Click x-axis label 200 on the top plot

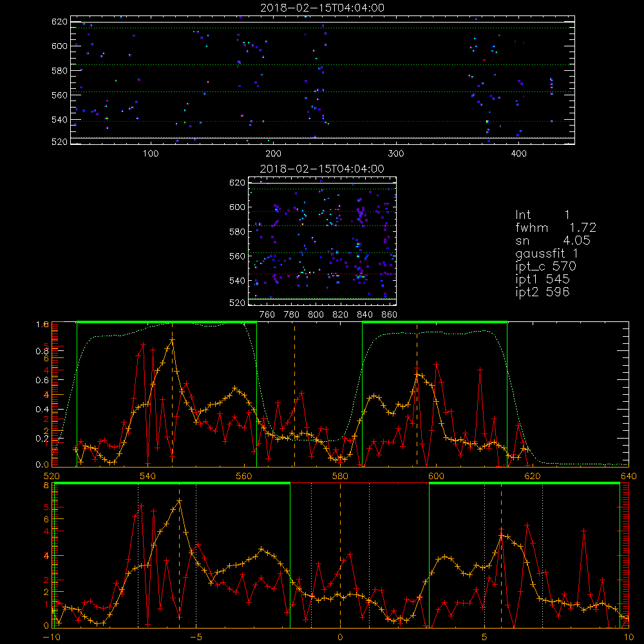coord(274,154)
